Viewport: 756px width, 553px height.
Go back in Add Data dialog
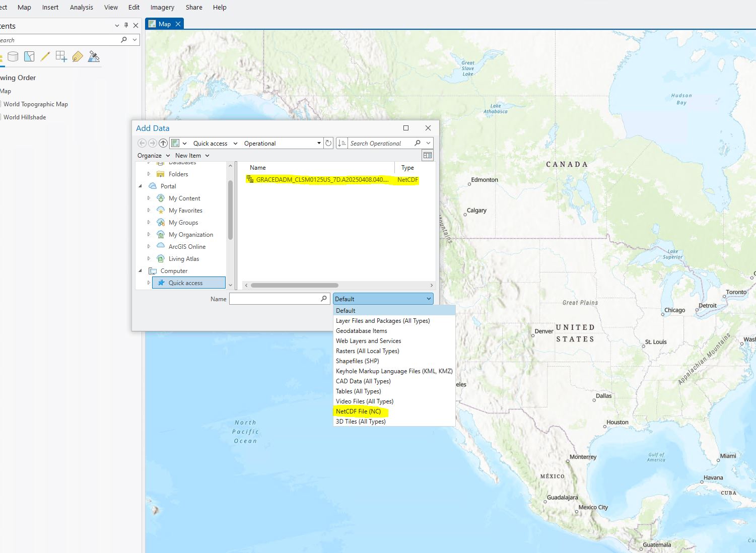tap(142, 143)
